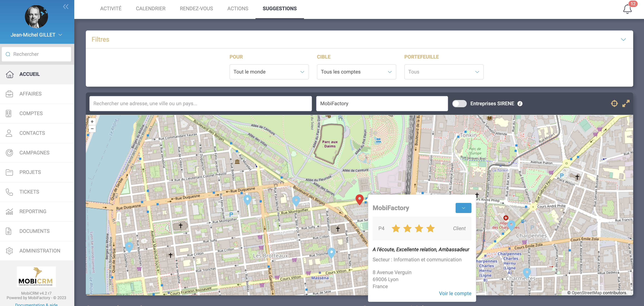Open the MobiFactory popup blue dropdown button
Image resolution: width=644 pixels, height=306 pixels.
(463, 208)
